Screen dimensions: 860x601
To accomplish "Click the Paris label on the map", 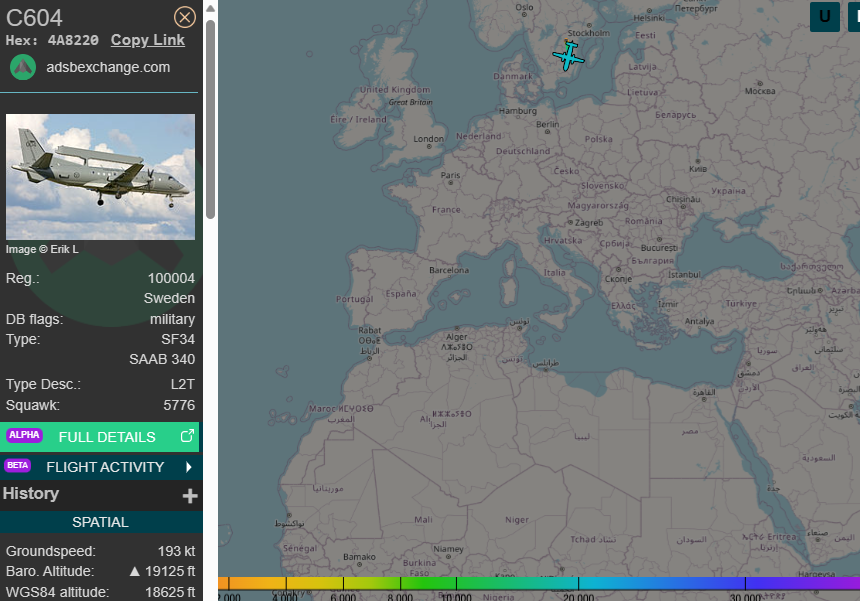I will (450, 175).
